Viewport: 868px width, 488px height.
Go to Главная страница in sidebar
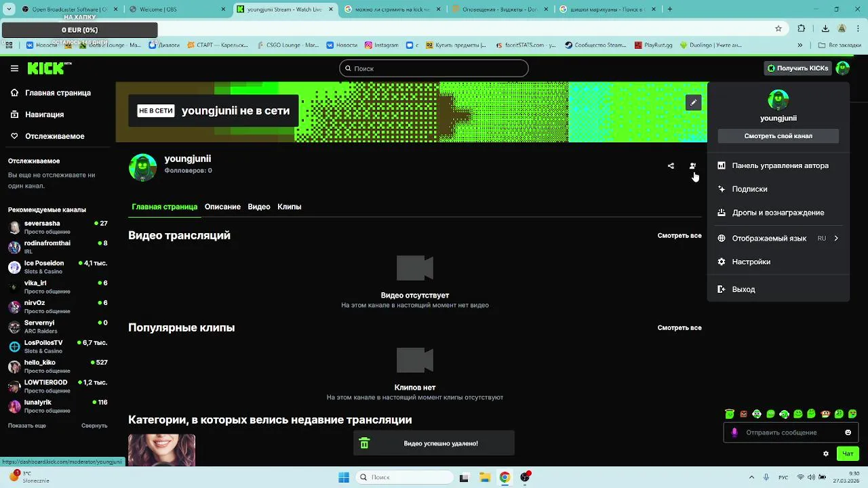coord(58,93)
